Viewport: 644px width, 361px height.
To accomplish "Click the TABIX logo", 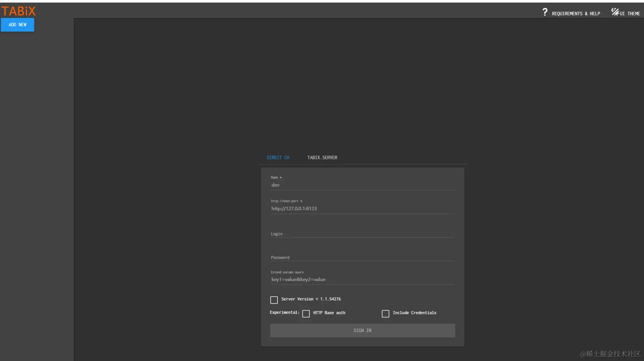I will [18, 11].
